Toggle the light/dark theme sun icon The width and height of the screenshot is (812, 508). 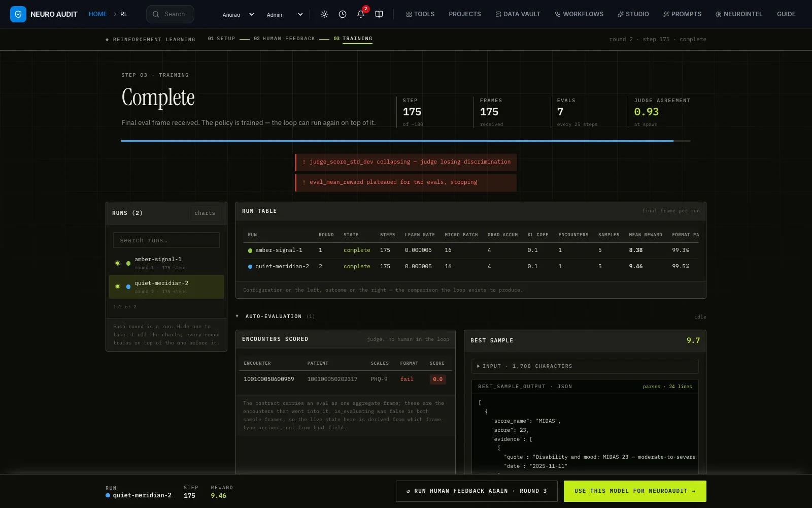coord(324,14)
